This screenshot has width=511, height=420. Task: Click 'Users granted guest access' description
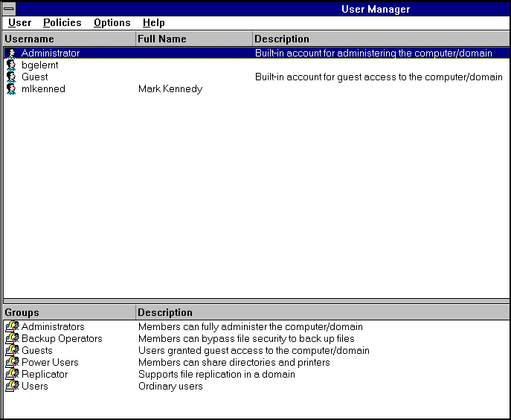click(254, 350)
